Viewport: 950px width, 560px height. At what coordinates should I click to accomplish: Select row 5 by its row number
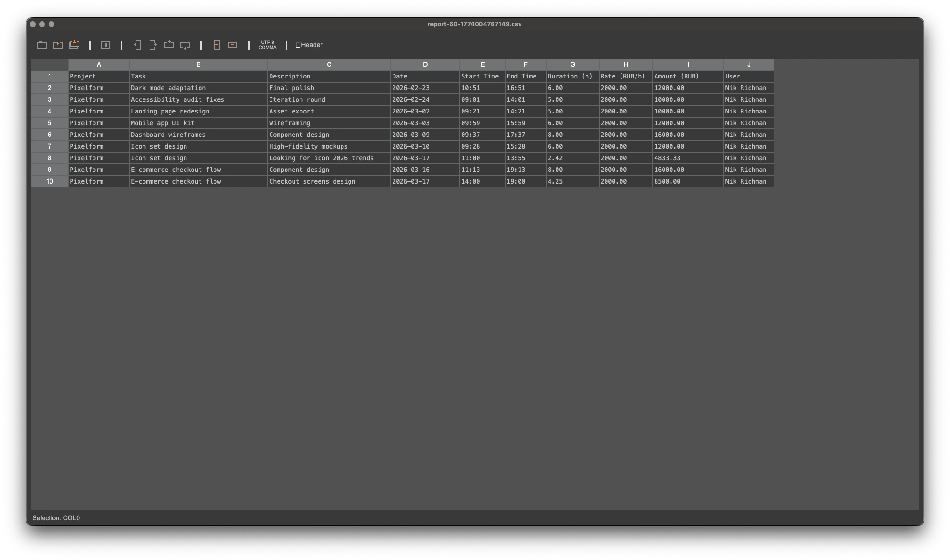pos(49,123)
